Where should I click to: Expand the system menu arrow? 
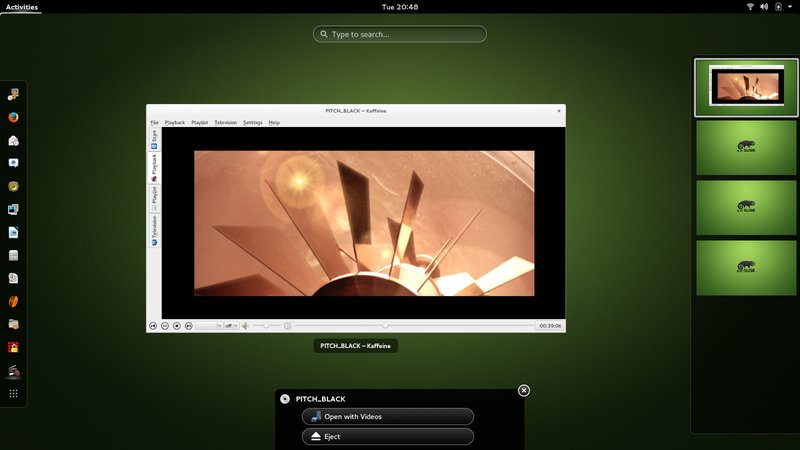[790, 7]
